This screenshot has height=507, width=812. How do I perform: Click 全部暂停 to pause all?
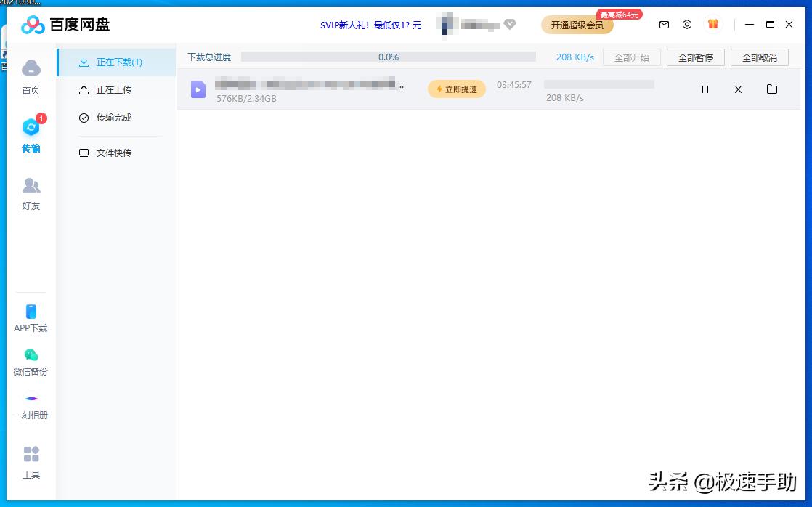pyautogui.click(x=695, y=57)
